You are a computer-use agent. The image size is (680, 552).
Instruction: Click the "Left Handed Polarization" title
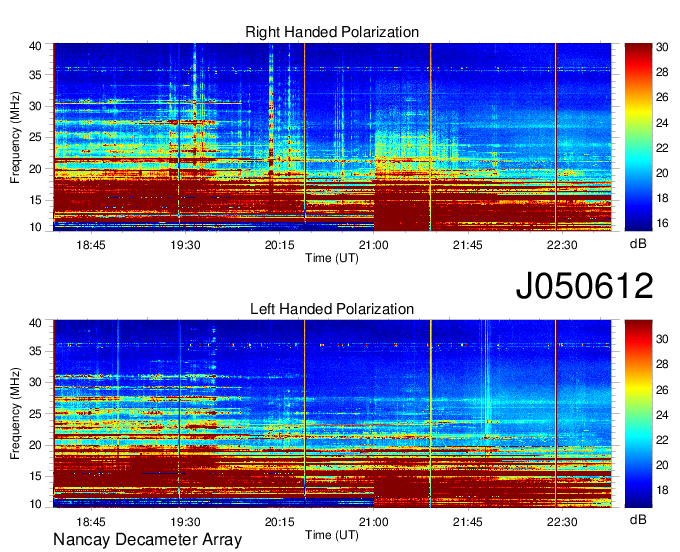pos(332,309)
